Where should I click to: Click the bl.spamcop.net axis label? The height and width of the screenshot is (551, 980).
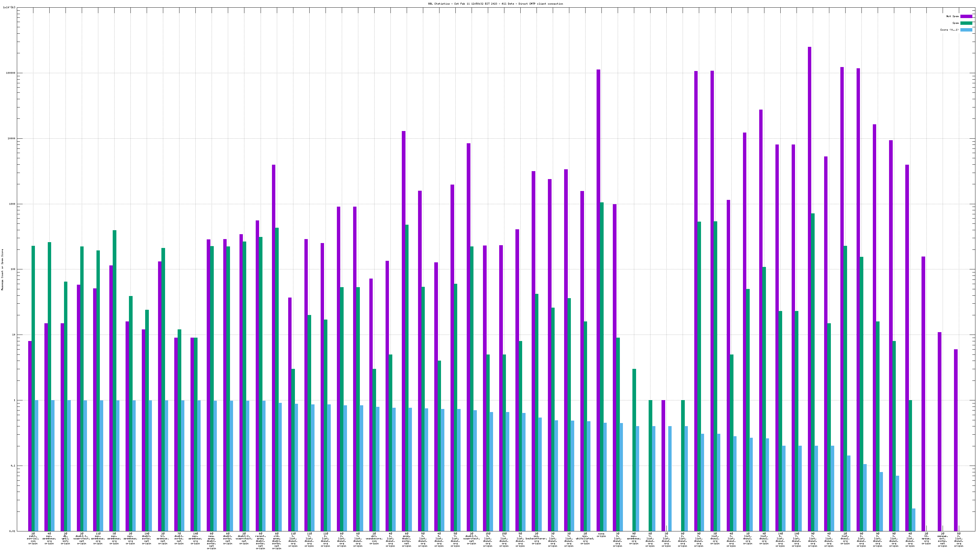coord(163,538)
